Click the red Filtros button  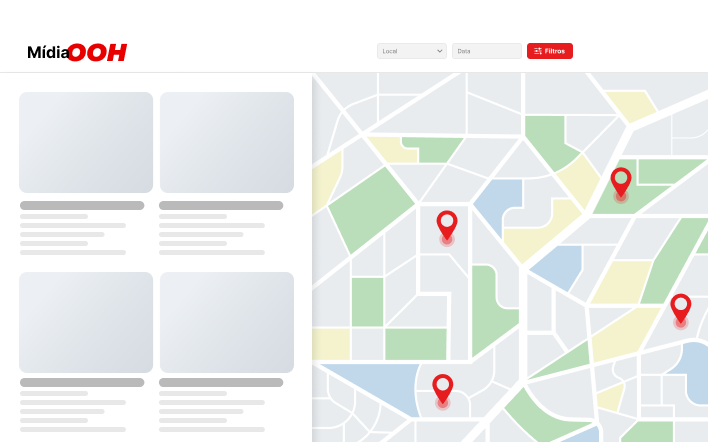(549, 51)
